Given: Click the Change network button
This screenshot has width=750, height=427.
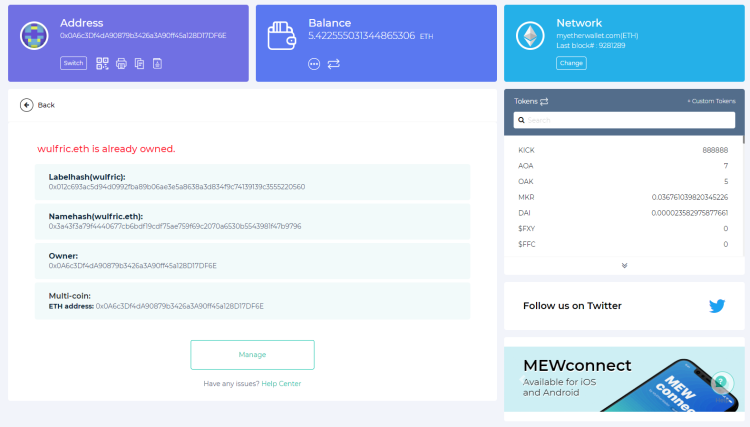Looking at the screenshot, I should click(571, 62).
